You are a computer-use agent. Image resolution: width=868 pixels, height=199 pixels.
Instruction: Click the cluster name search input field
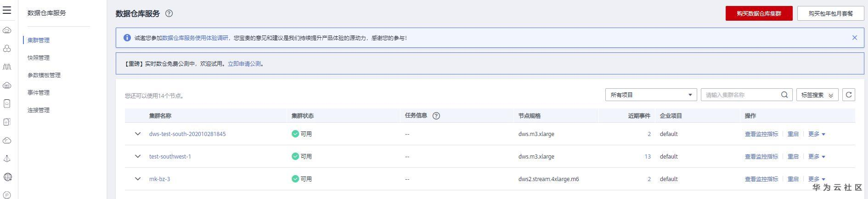[x=740, y=95]
